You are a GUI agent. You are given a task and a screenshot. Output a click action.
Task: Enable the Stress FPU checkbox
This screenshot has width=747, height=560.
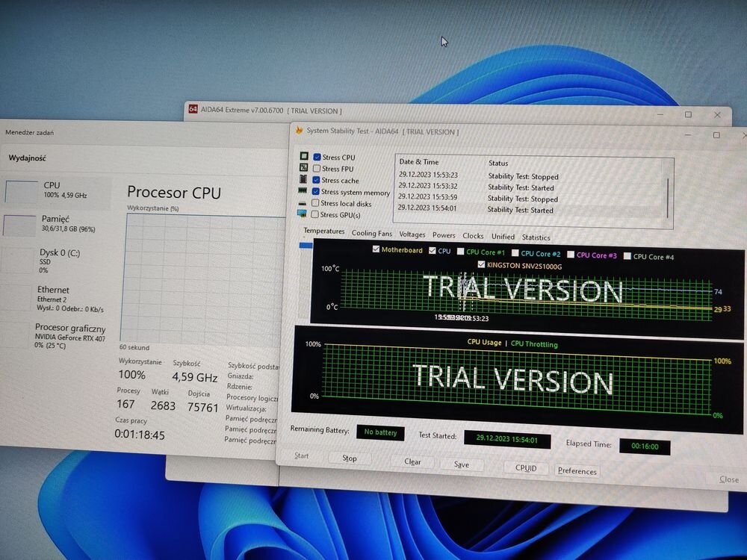(317, 169)
